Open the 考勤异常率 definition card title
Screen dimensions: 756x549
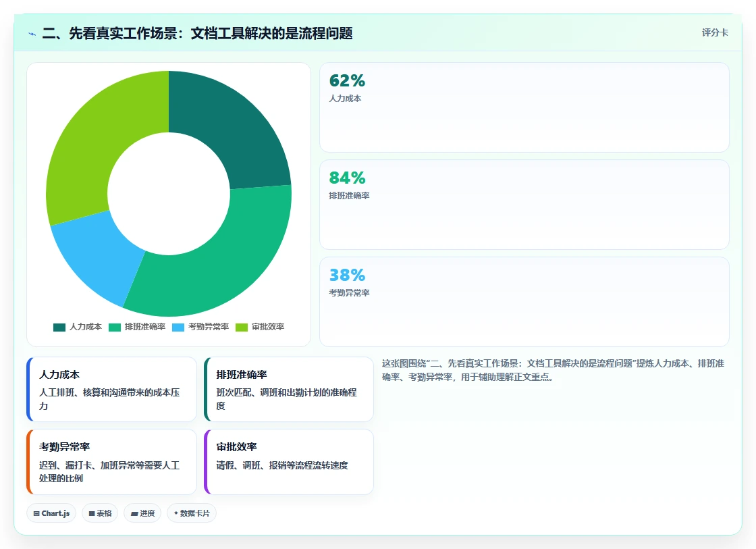coord(65,447)
